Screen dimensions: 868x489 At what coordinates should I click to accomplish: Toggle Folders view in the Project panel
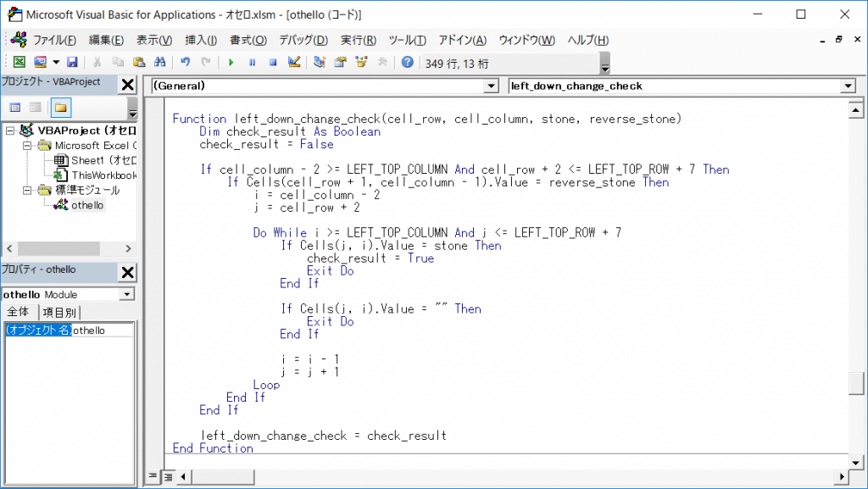tap(60, 108)
